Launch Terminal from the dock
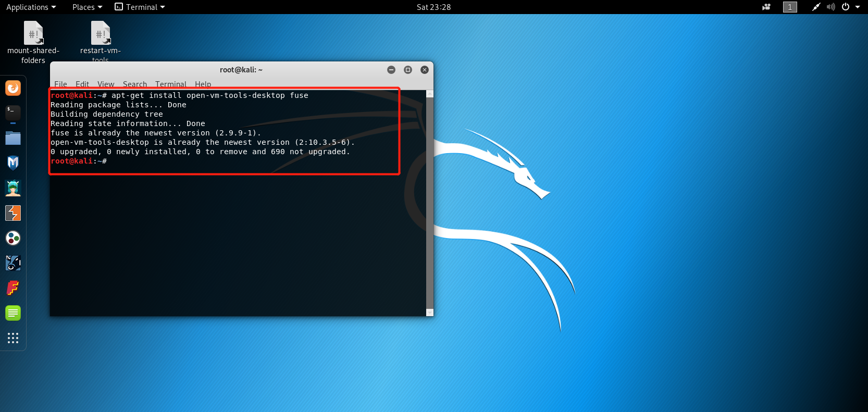868x412 pixels. (x=13, y=113)
